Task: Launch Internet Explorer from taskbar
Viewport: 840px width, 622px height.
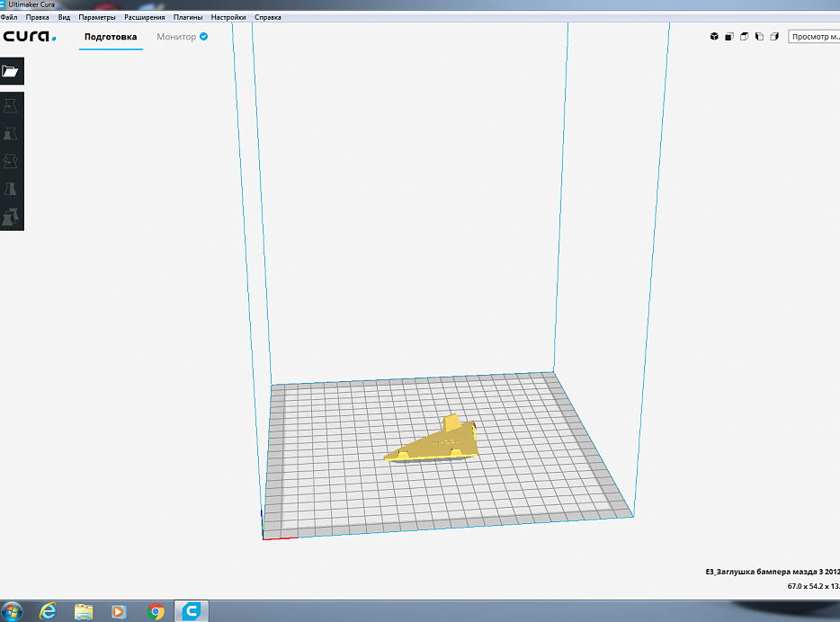Action: tap(49, 611)
